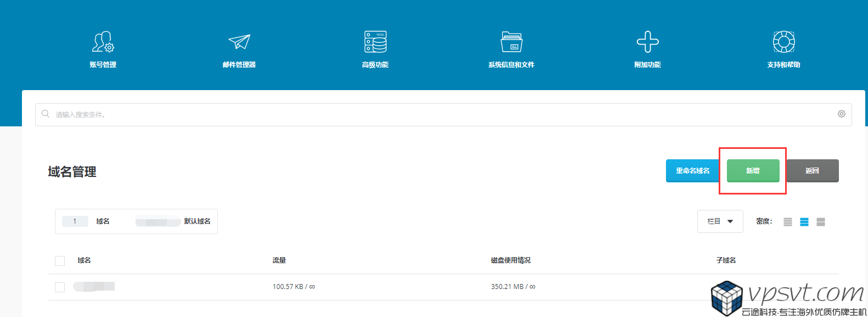Expand the 栏目 columns dropdown
This screenshot has height=317, width=868.
[x=720, y=221]
